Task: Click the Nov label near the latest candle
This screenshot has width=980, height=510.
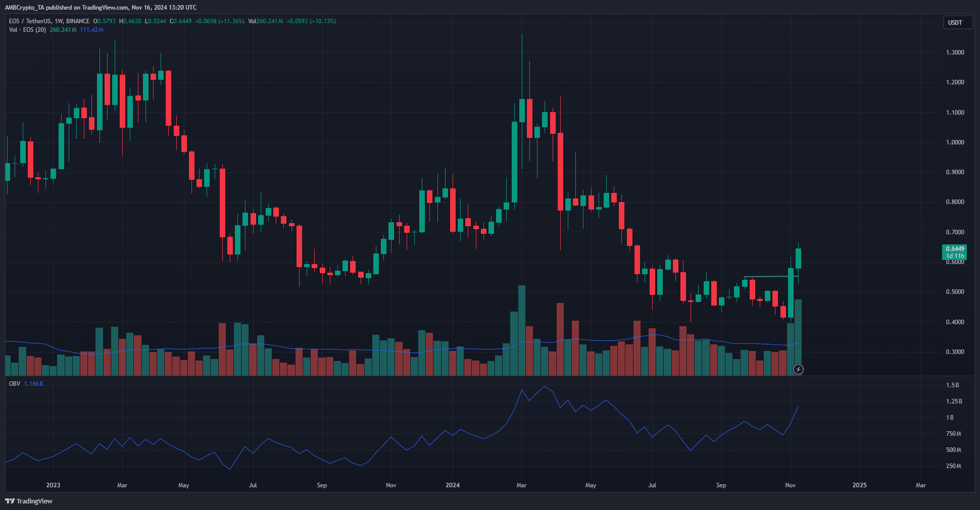Action: 791,485
